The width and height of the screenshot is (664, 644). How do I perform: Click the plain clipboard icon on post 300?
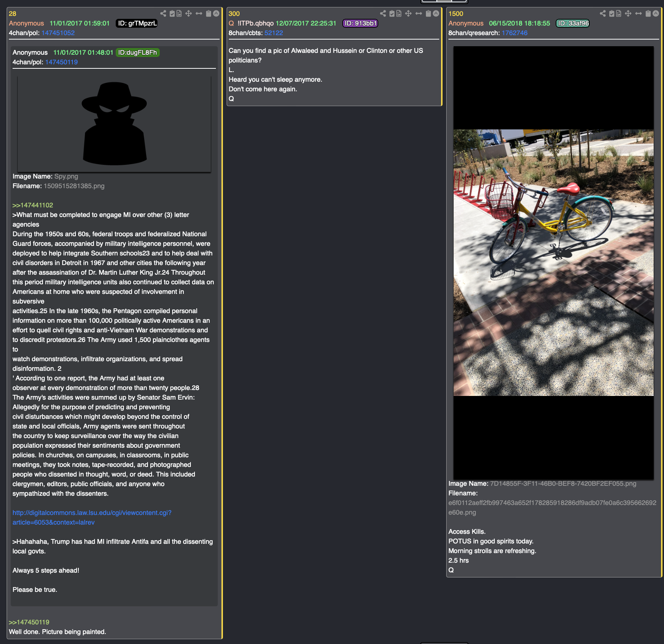coord(428,14)
